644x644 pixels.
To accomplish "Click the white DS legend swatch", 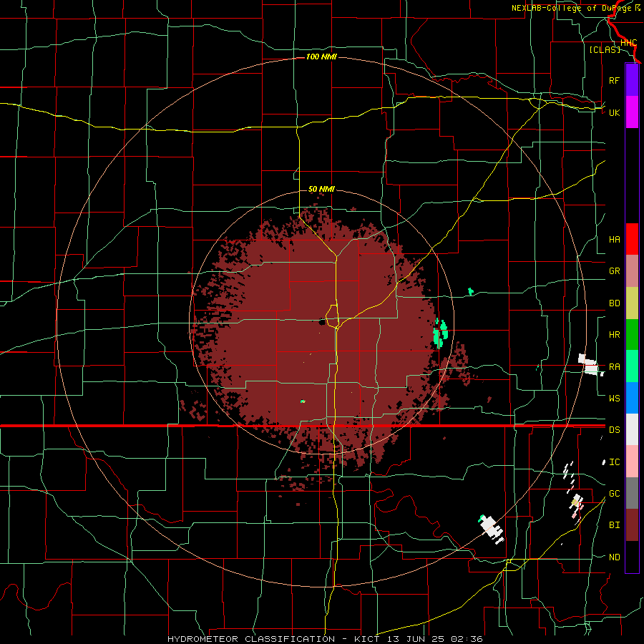I will point(632,429).
